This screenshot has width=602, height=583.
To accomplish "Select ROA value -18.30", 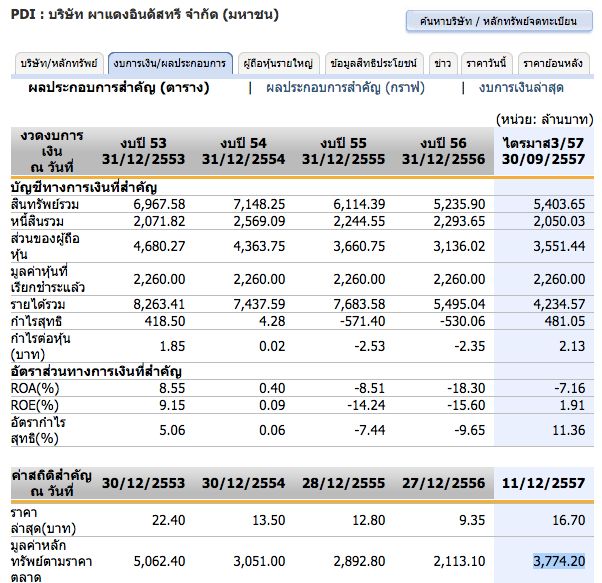I will click(x=466, y=388).
